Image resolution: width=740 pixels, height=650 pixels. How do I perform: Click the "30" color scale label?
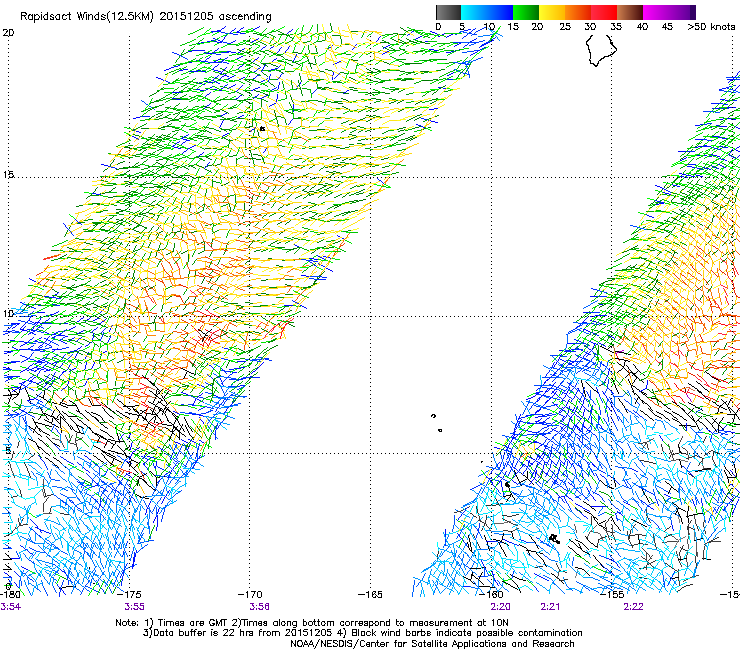tap(590, 27)
